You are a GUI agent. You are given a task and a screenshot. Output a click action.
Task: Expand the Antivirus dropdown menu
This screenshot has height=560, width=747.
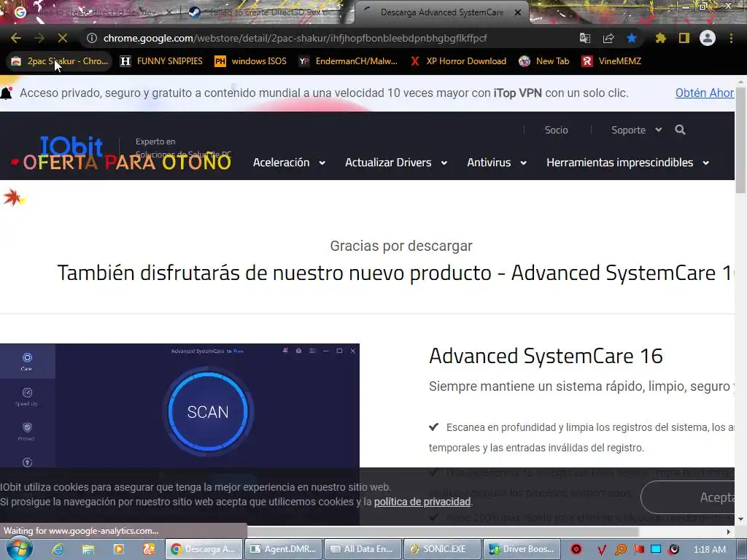click(x=496, y=163)
